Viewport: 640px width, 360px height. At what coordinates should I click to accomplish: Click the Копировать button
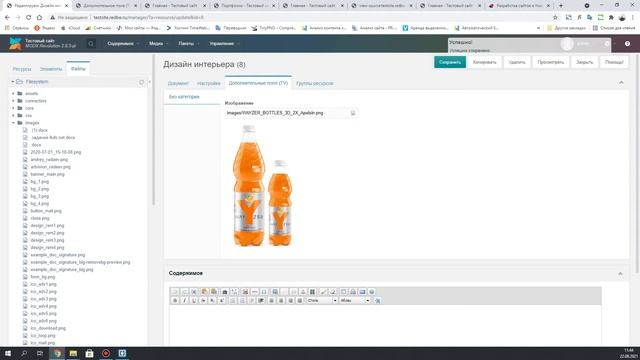click(484, 62)
